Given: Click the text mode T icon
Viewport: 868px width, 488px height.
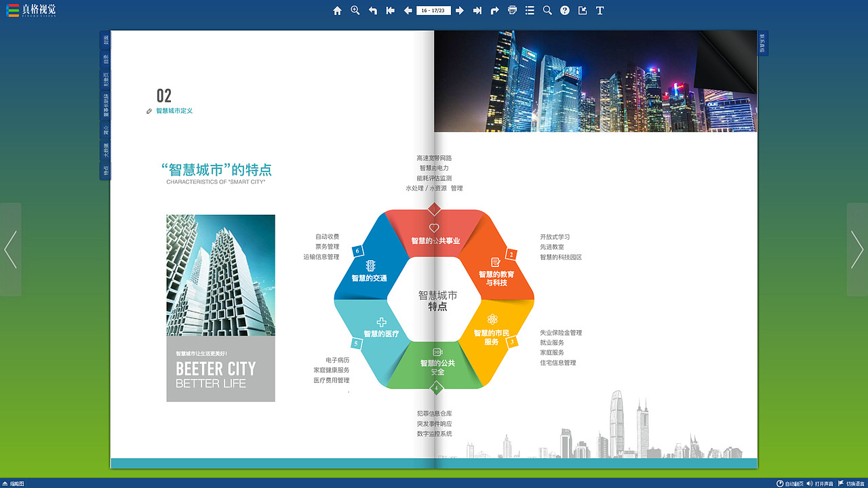Looking at the screenshot, I should click(600, 10).
